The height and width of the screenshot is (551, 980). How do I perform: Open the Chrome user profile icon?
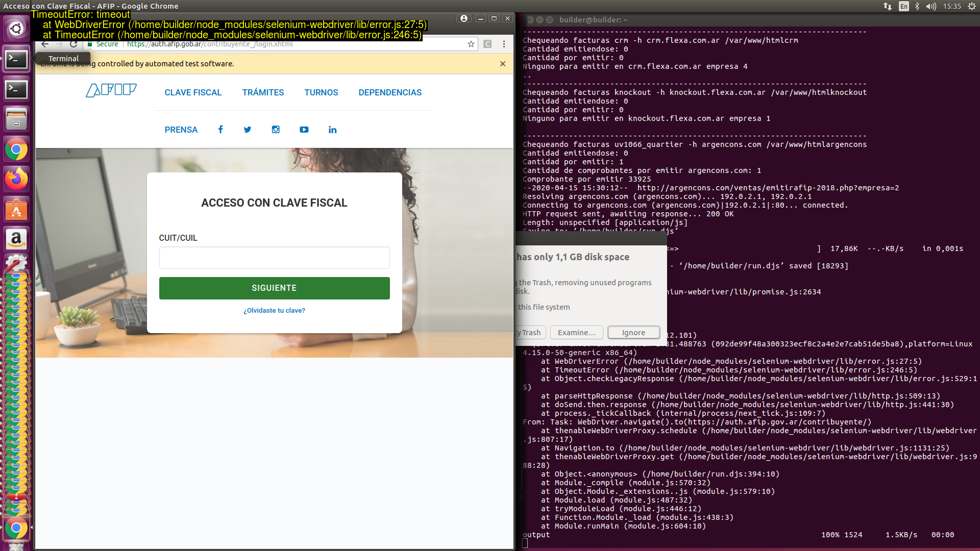click(463, 18)
